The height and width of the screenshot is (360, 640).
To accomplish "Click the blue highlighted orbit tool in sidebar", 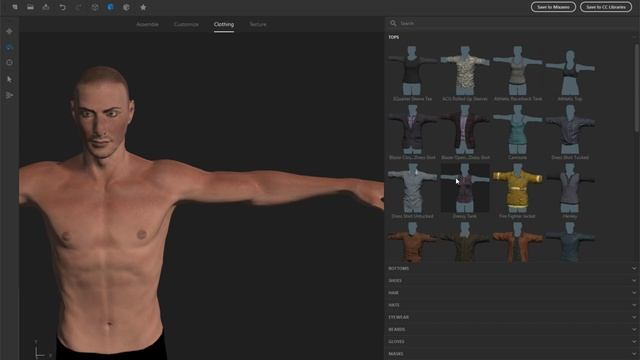I will [9, 47].
